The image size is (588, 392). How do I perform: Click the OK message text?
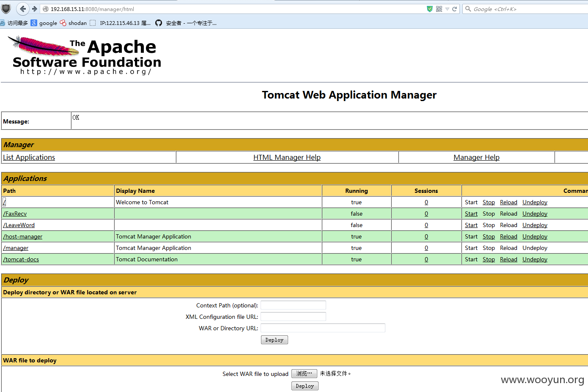coord(76,118)
